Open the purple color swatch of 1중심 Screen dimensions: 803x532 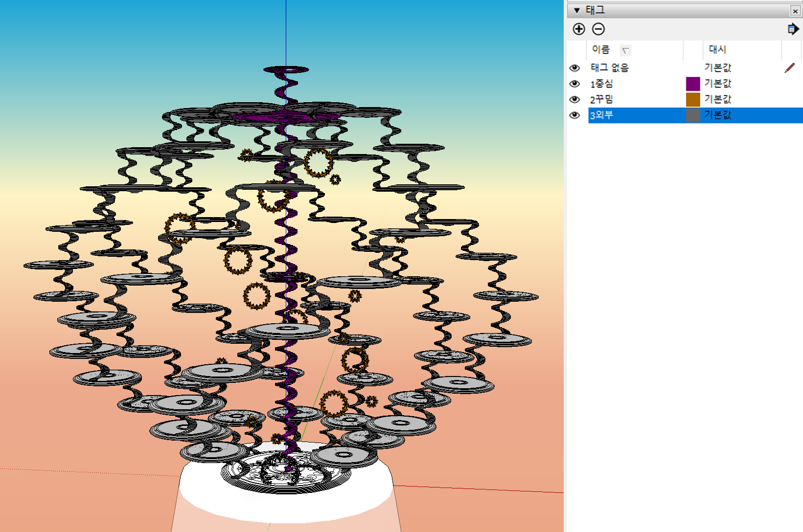692,84
